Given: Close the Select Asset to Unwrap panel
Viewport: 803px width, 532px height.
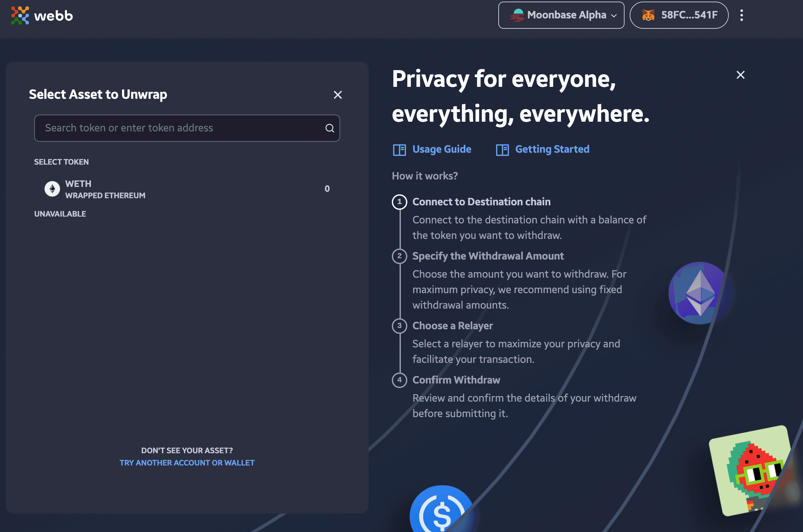Looking at the screenshot, I should point(337,94).
